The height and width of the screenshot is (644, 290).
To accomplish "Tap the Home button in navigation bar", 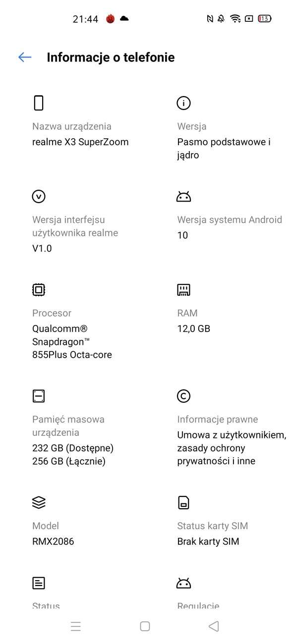I will point(145,626).
